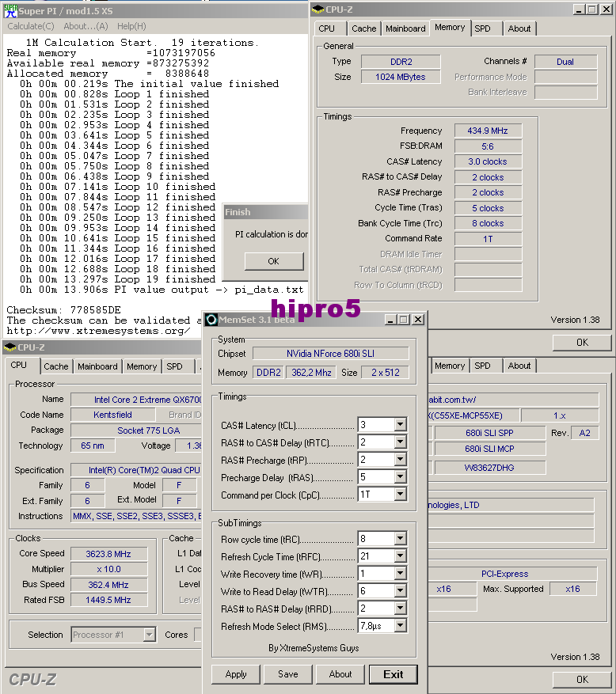Click the Super PI title bar icon
Viewport: 616px width, 694px height.
[10, 11]
